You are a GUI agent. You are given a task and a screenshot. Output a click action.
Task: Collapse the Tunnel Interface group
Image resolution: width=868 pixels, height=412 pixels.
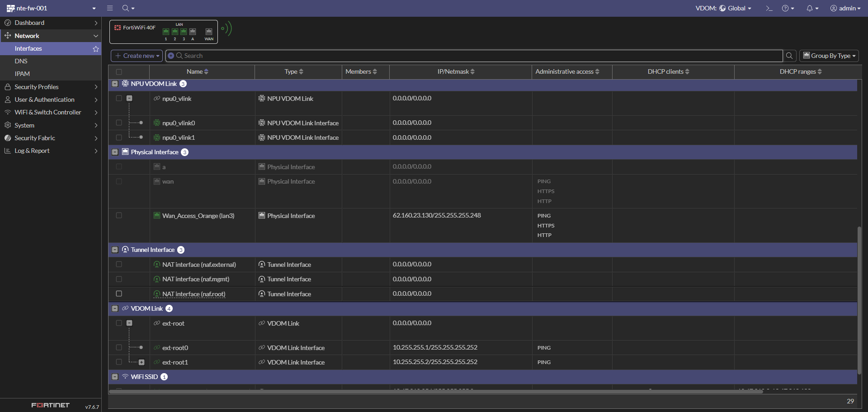point(115,250)
